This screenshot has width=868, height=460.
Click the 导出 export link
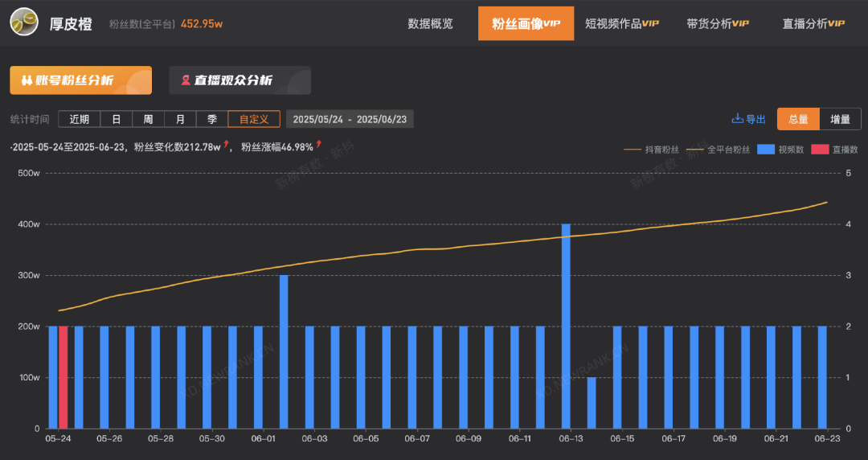(x=748, y=119)
